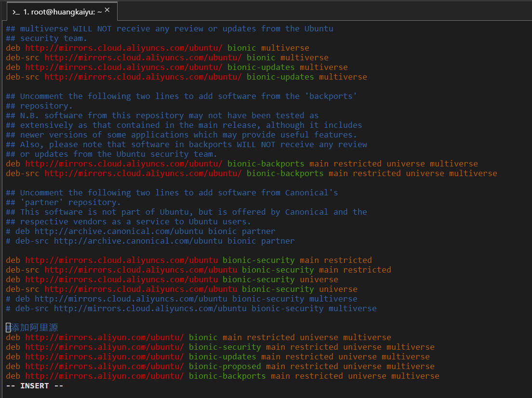
Task: Click '## multiverse WILL NOT receive' comment line
Action: pyautogui.click(x=170, y=28)
